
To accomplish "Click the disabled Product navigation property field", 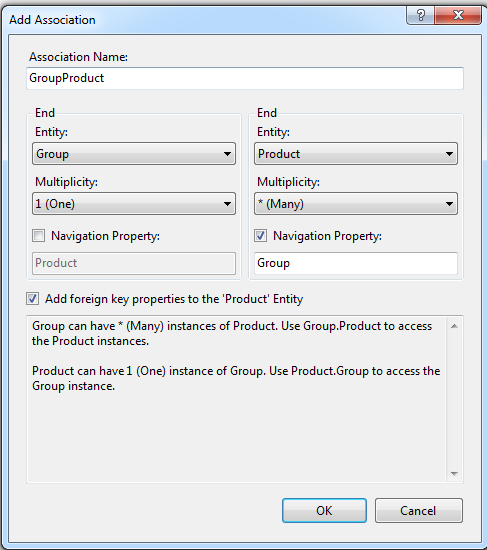I will tap(134, 263).
